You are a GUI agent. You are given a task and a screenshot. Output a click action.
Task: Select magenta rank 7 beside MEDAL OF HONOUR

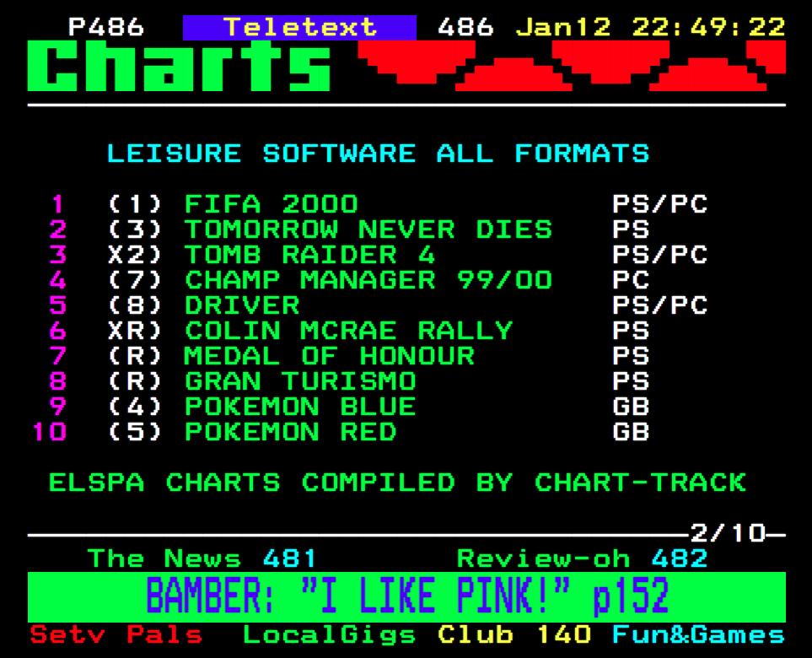click(x=57, y=357)
